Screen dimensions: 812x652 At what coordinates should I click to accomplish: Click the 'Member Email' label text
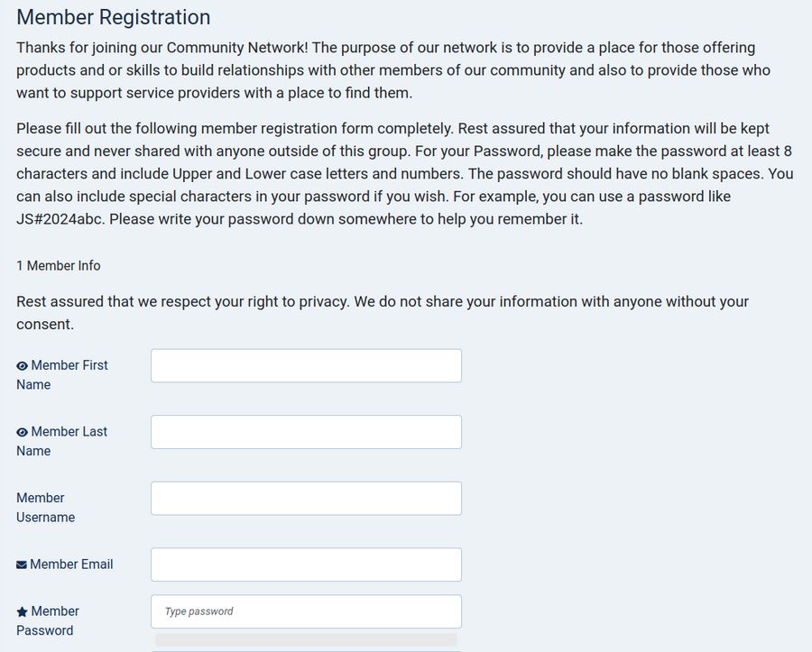pyautogui.click(x=71, y=565)
